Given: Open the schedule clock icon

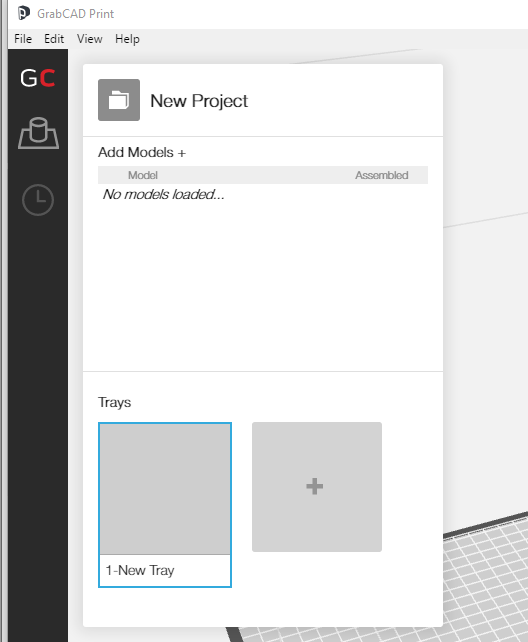Looking at the screenshot, I should point(38,200).
